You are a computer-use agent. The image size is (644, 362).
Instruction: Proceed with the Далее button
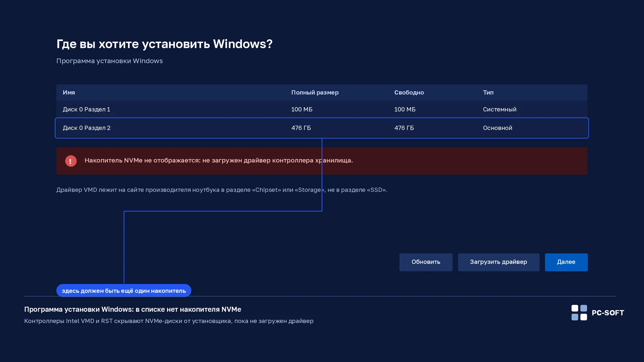(x=566, y=262)
